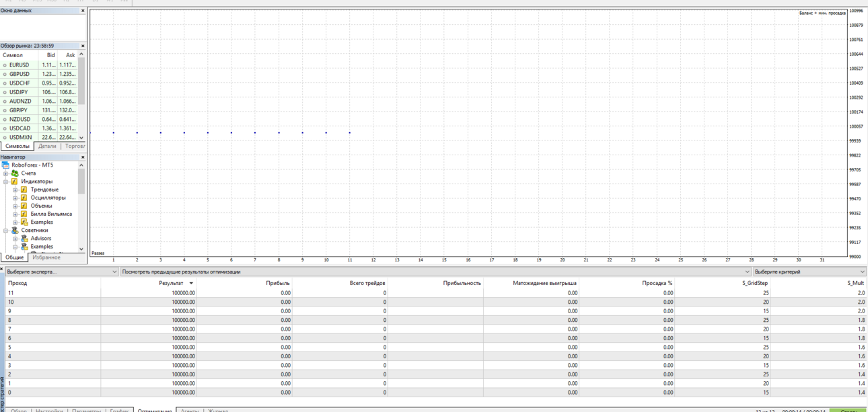Image resolution: width=868 pixels, height=412 pixels.
Task: Close the Окно данных panel
Action: [83, 11]
